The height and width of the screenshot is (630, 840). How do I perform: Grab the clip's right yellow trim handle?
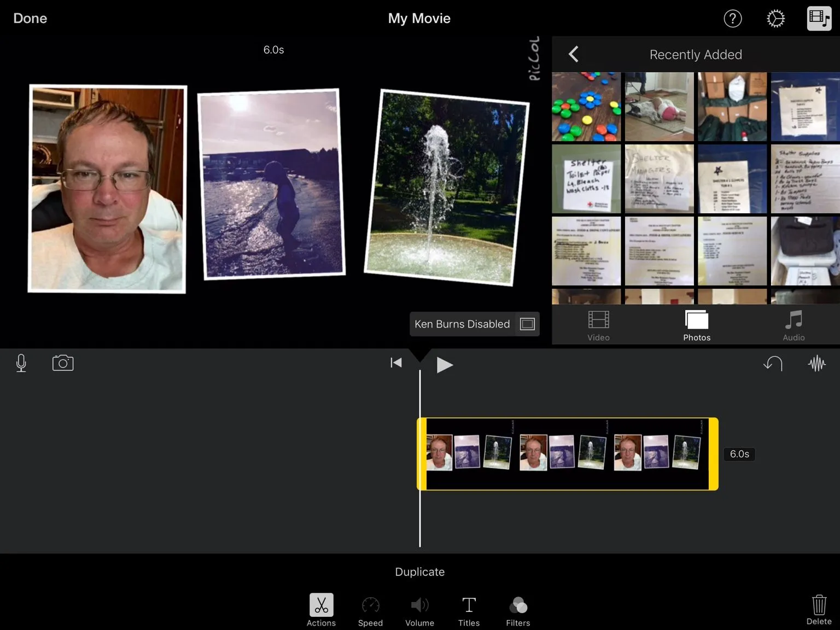[713, 454]
